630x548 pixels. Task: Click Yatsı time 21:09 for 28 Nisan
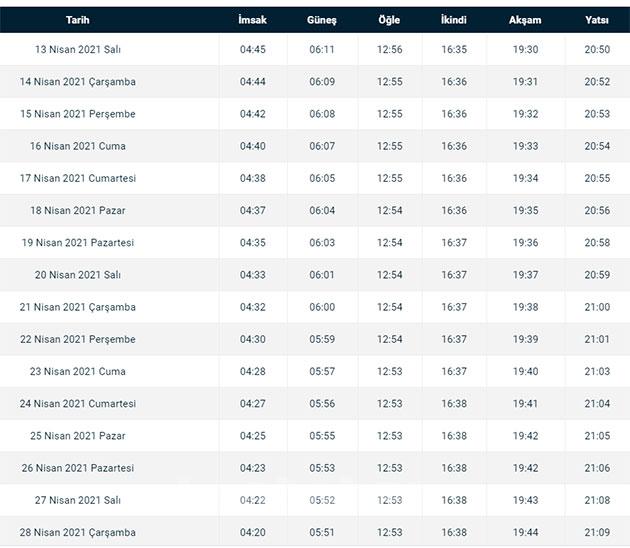coord(597,532)
